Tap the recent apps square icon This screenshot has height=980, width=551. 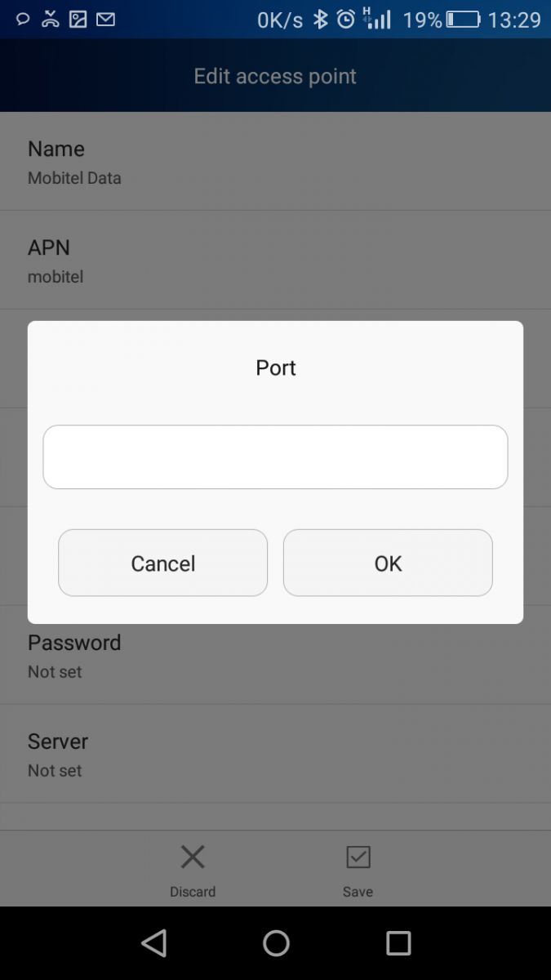coord(398,943)
